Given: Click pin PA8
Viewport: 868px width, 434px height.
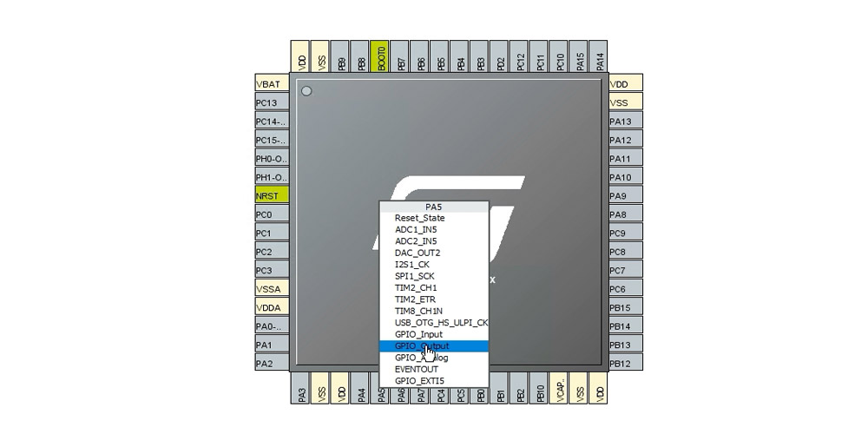Looking at the screenshot, I should click(x=626, y=214).
